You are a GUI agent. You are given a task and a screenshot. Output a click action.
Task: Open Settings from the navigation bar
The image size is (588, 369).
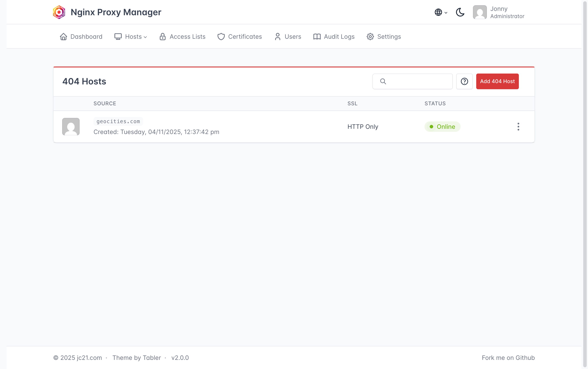click(384, 37)
